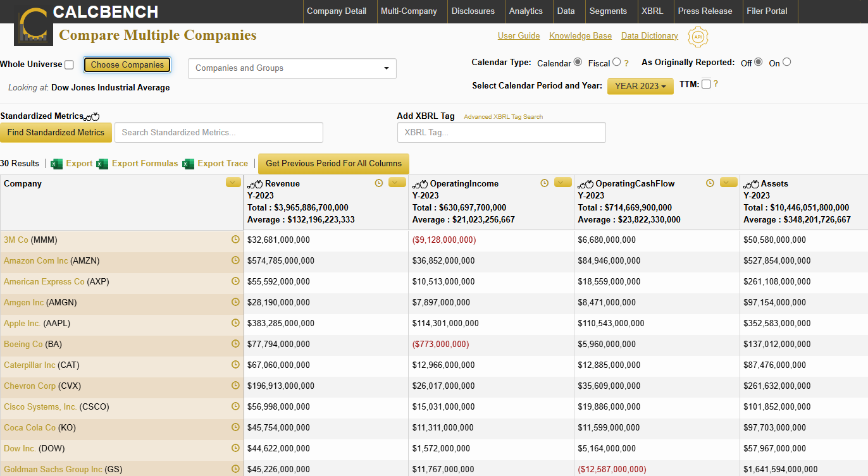868x476 pixels.
Task: Tick the TTM checkbox
Action: [706, 84]
